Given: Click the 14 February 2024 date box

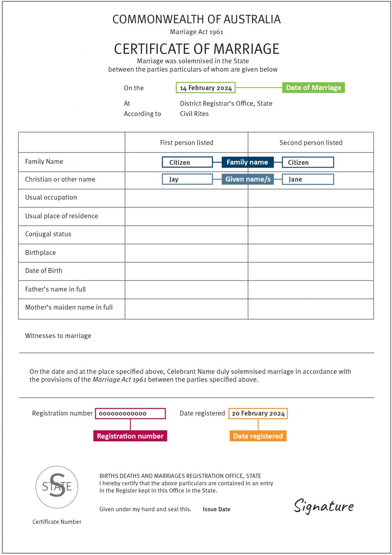Looking at the screenshot, I should [x=206, y=88].
